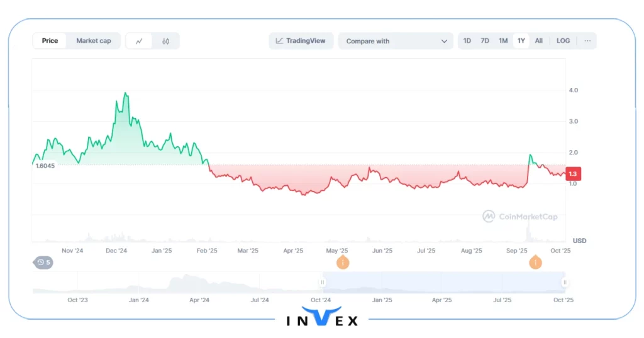Click the Compare with chevron arrow
Screen dimensions: 644x338
tap(444, 41)
